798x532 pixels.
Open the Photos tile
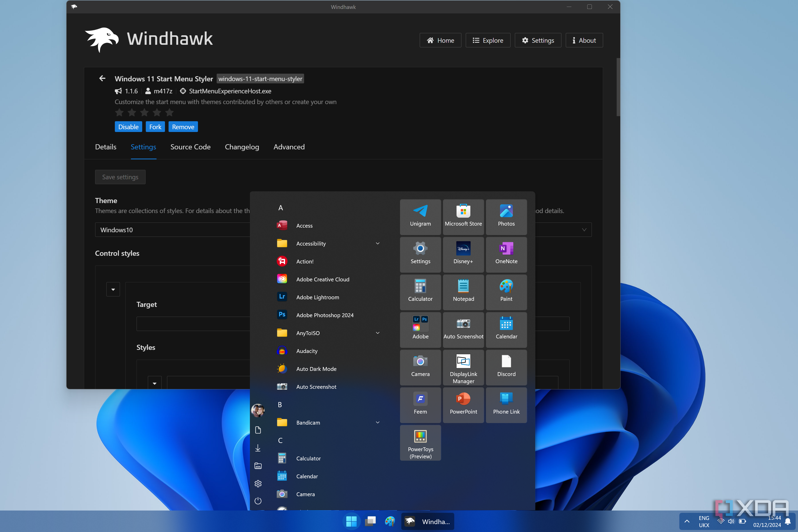pos(506,217)
